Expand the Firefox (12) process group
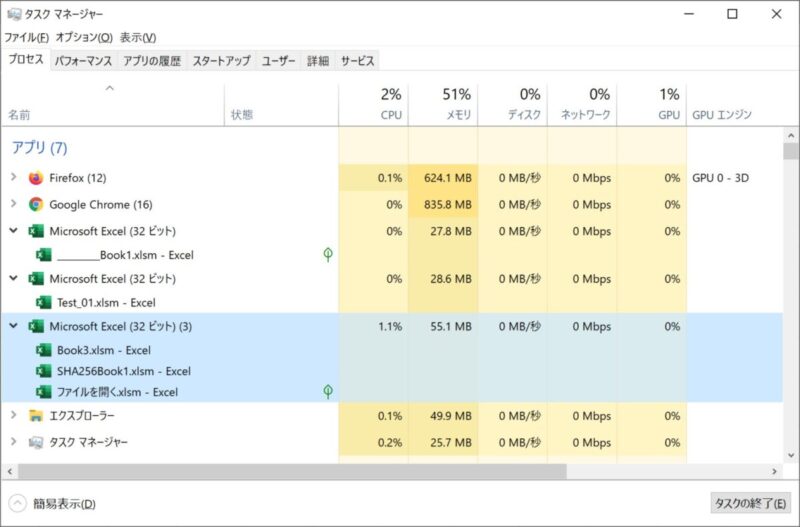 [14, 177]
